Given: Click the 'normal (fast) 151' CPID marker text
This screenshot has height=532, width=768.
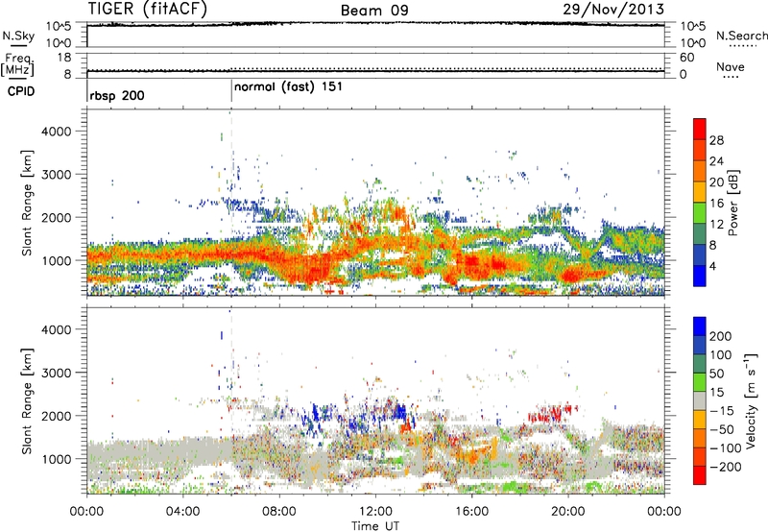Looking at the screenshot, I should click(x=288, y=87).
